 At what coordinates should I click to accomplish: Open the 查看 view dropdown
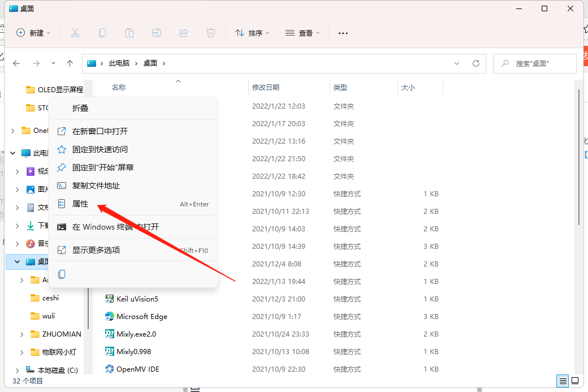pos(302,33)
